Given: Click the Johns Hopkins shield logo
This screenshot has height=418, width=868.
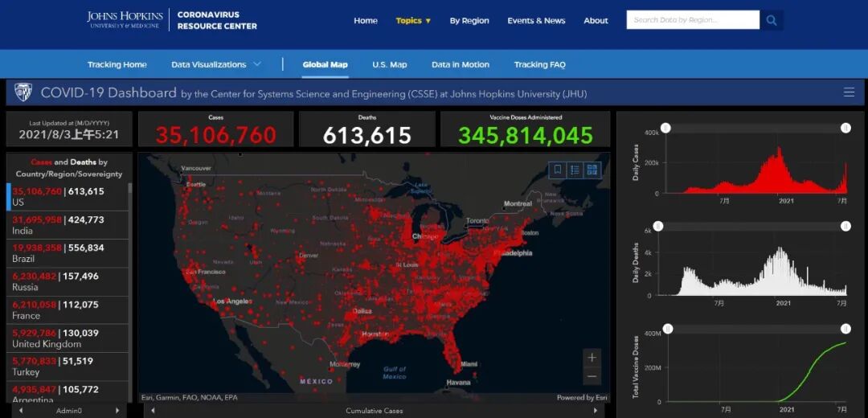Looking at the screenshot, I should tap(23, 92).
